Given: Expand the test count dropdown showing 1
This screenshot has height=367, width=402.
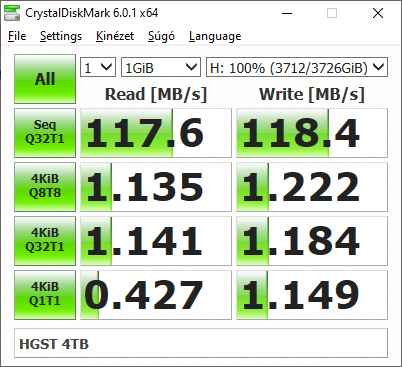Looking at the screenshot, I should 98,67.
